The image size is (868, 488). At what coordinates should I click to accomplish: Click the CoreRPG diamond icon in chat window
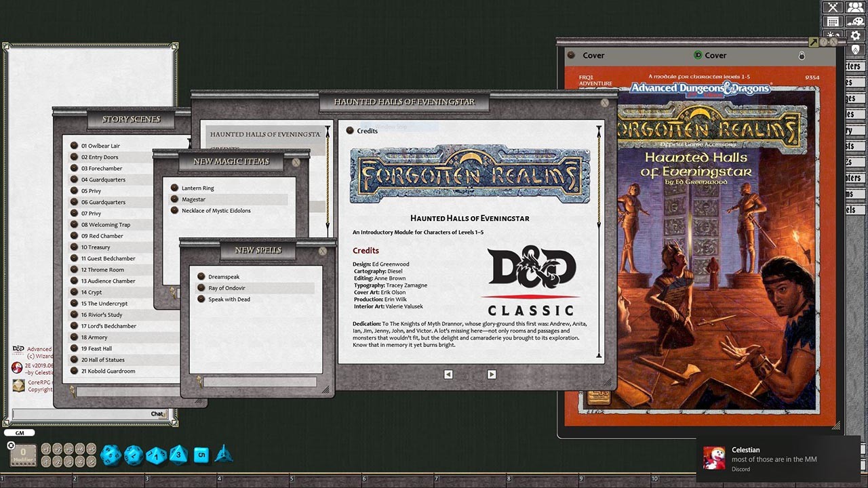[x=18, y=386]
